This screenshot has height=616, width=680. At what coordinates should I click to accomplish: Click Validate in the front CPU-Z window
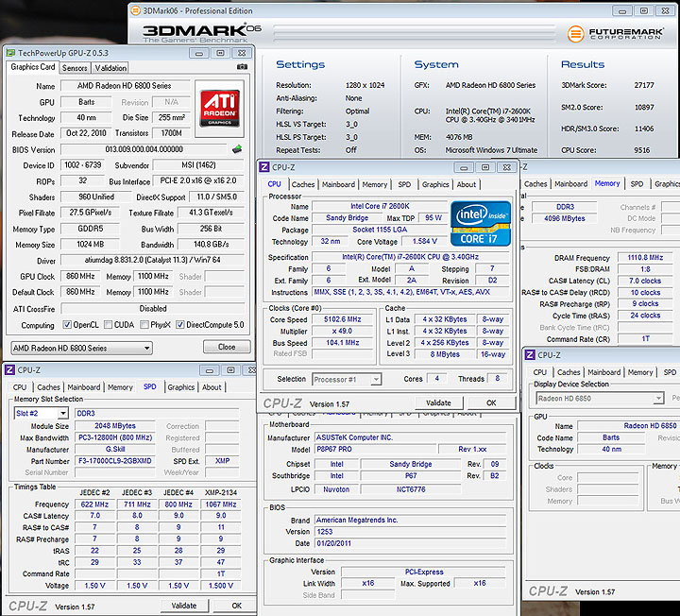[x=438, y=402]
